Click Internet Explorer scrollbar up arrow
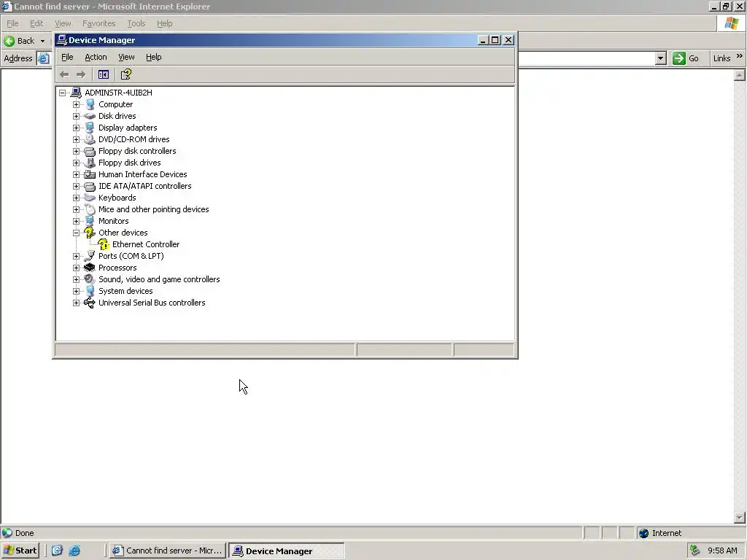 tap(740, 75)
